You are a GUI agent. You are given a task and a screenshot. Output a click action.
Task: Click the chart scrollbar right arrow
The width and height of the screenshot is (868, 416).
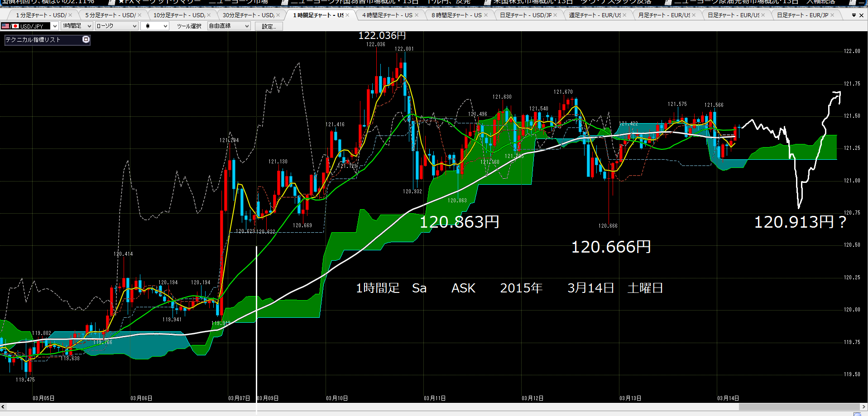tap(864, 407)
